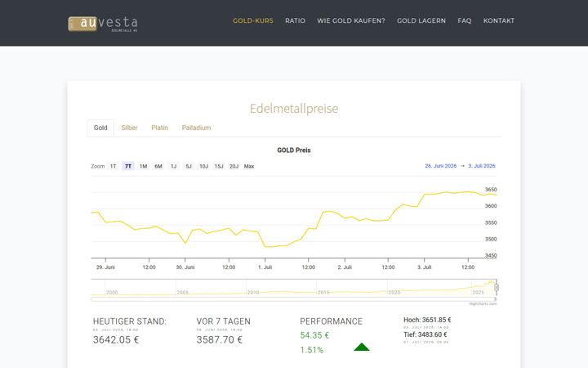Click the 54.35 € performance value
The height and width of the screenshot is (368, 588).
tap(314, 335)
